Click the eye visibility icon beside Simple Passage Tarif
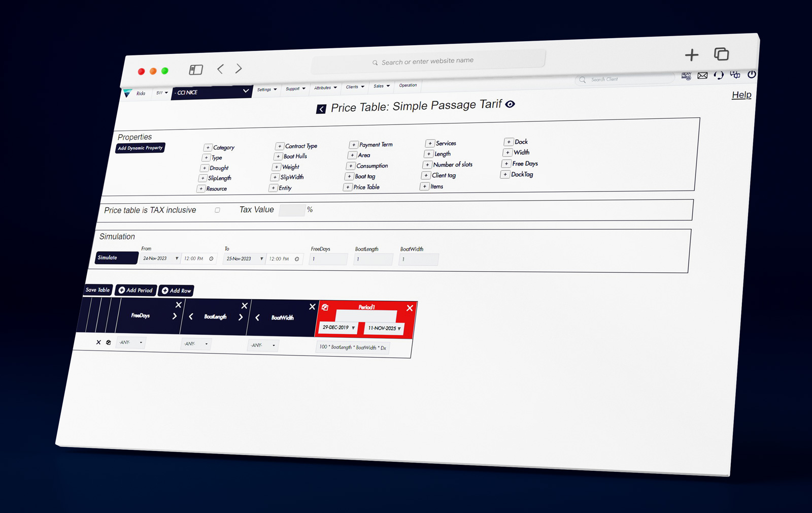Screen dimensions: 812x513 pos(510,104)
